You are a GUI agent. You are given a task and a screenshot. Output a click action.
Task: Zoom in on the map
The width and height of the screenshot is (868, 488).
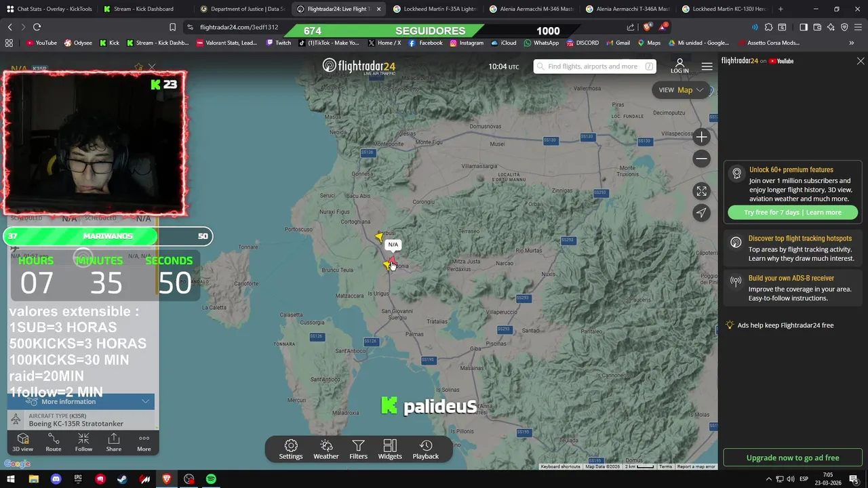pos(702,137)
